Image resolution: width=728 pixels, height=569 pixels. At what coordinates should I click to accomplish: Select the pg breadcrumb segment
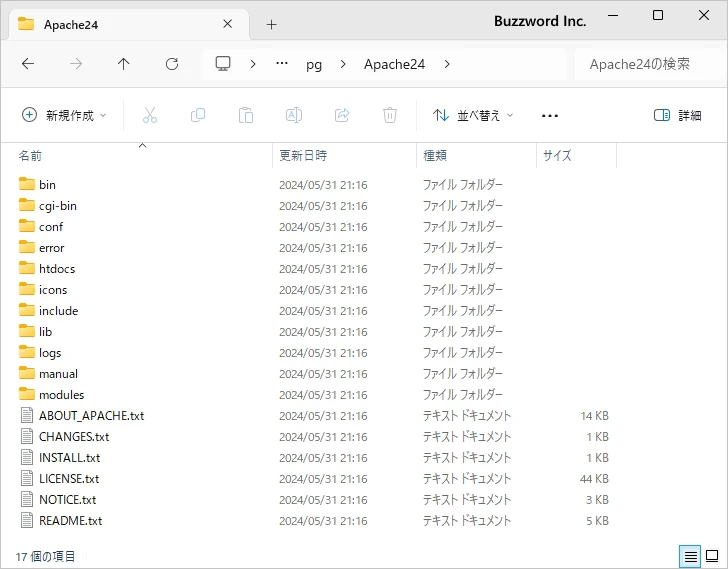click(314, 65)
